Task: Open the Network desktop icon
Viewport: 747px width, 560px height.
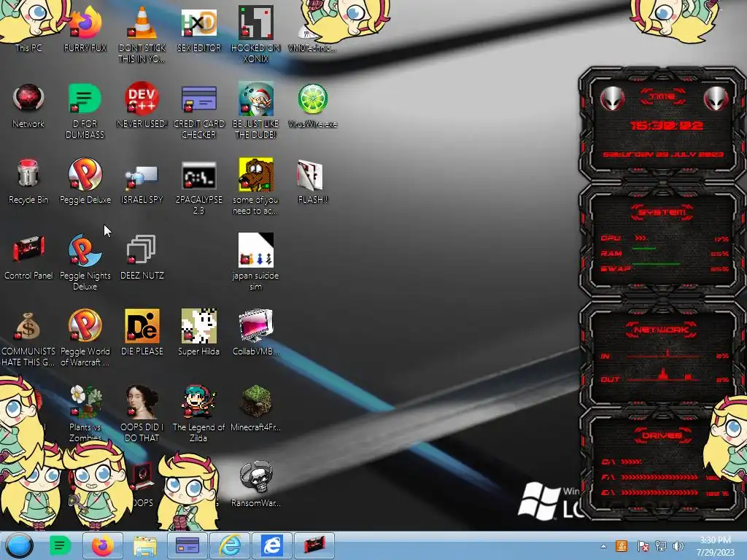Action: (x=28, y=106)
